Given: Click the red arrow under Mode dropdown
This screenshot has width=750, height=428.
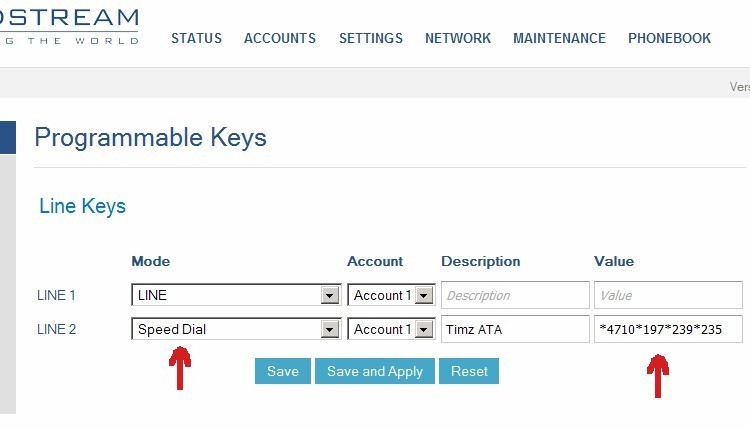Looking at the screenshot, I should 180,368.
